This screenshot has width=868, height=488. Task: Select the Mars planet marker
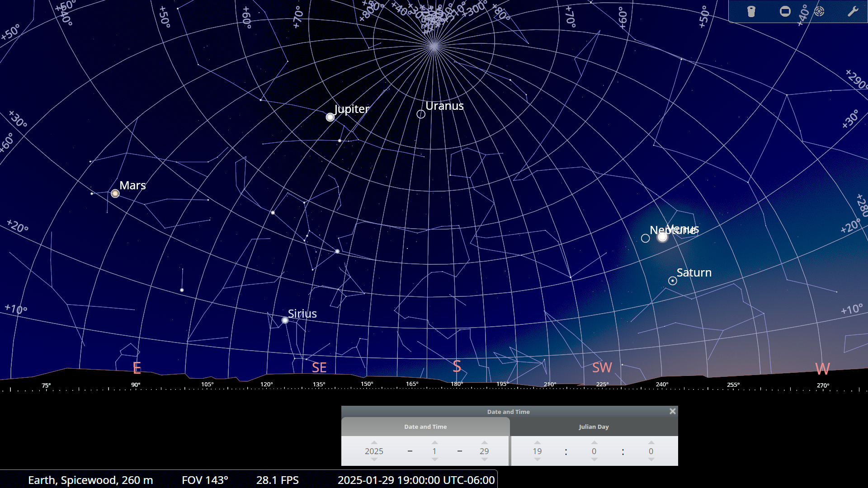pos(115,194)
